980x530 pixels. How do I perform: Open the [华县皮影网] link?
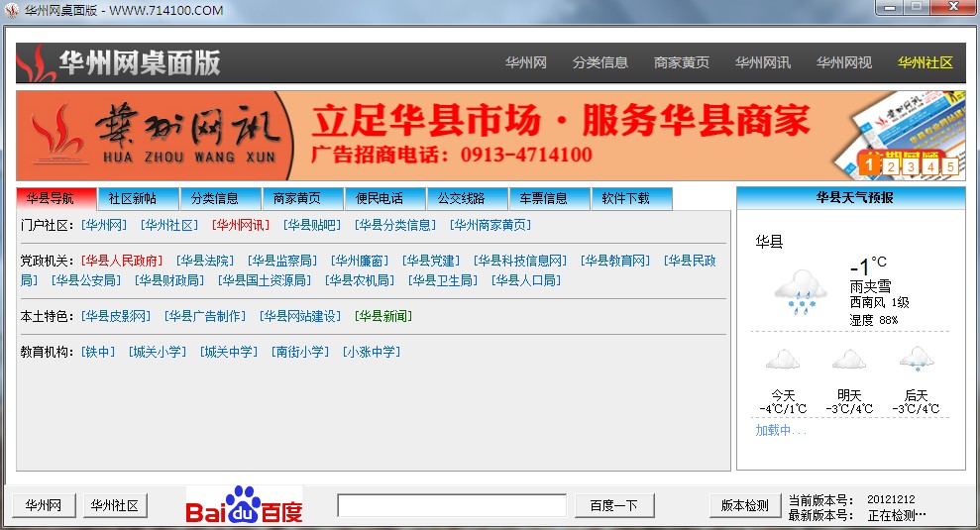point(116,316)
